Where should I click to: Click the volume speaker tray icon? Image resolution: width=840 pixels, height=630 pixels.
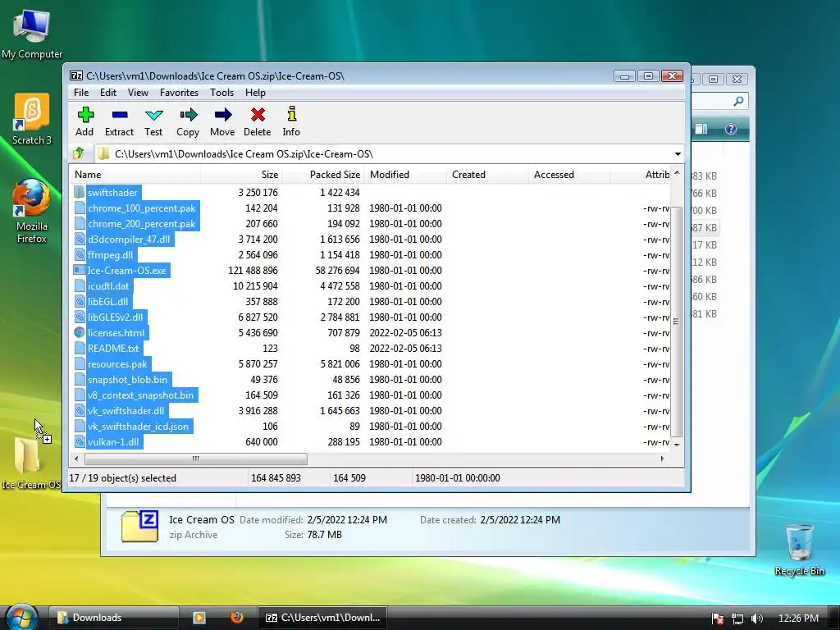[x=756, y=619]
